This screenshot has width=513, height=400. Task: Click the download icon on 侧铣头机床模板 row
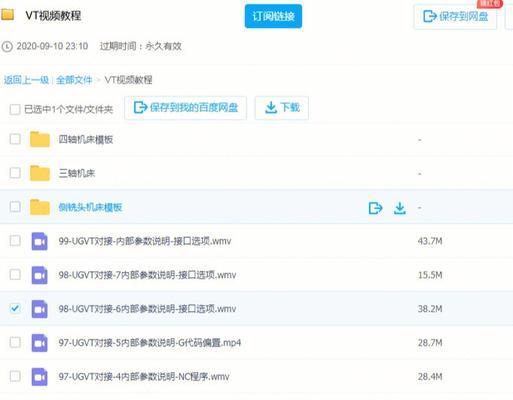click(x=400, y=208)
